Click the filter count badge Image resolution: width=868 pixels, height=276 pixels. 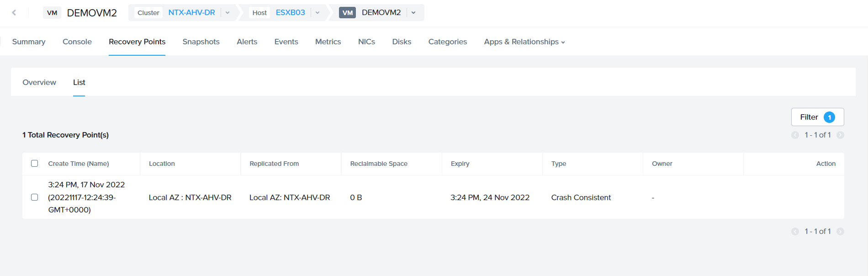[x=829, y=117]
